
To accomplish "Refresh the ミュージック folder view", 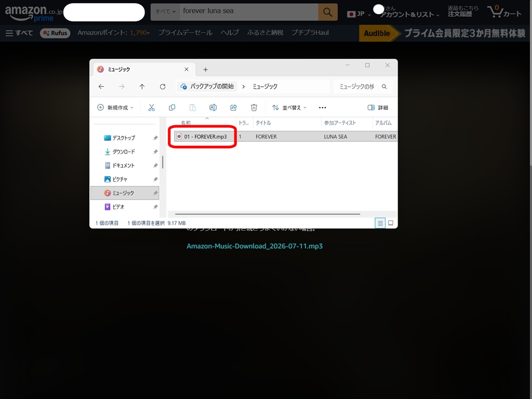I will click(x=163, y=87).
